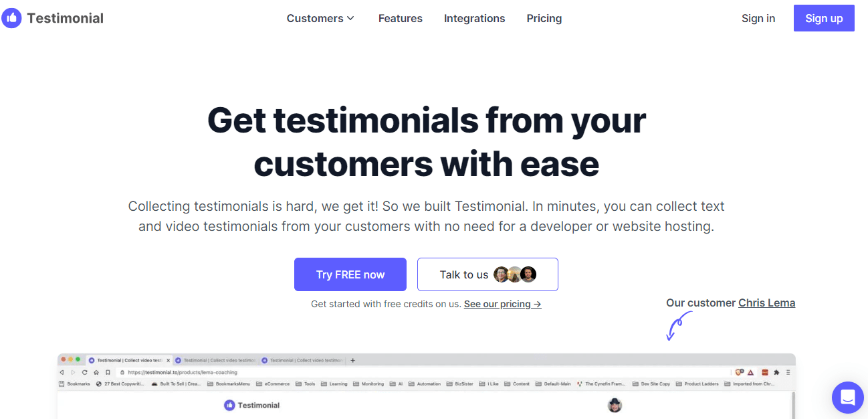Image resolution: width=868 pixels, height=419 pixels.
Task: Click the Sign in link
Action: [x=758, y=18]
